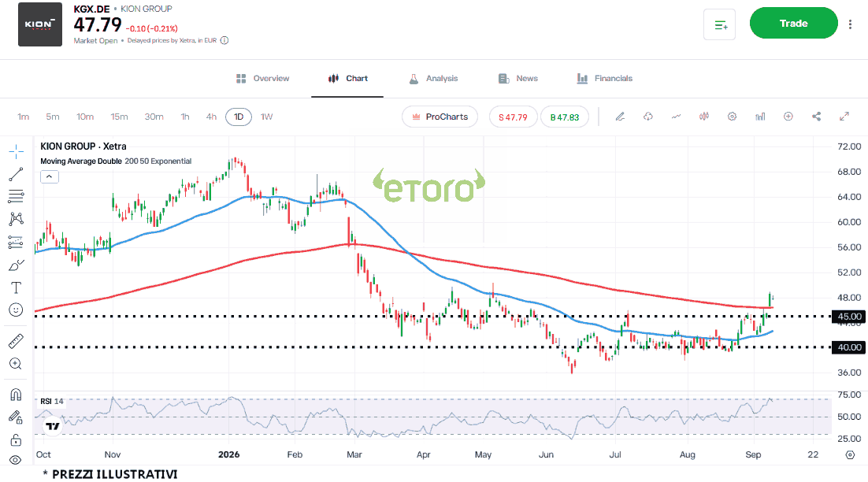Hide all drawings with eye icon
Image resolution: width=868 pixels, height=482 pixels.
(16, 460)
